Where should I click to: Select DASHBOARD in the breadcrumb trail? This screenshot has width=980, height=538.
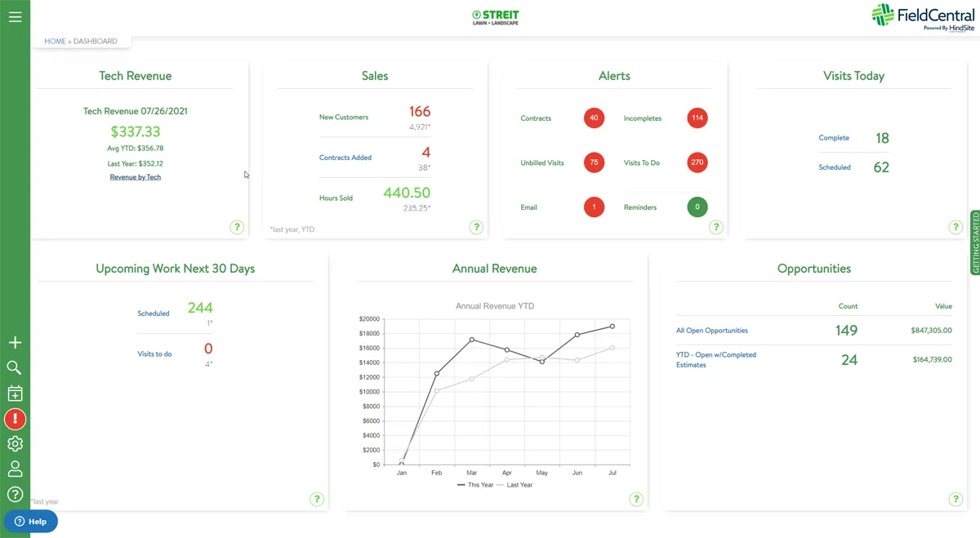[95, 40]
